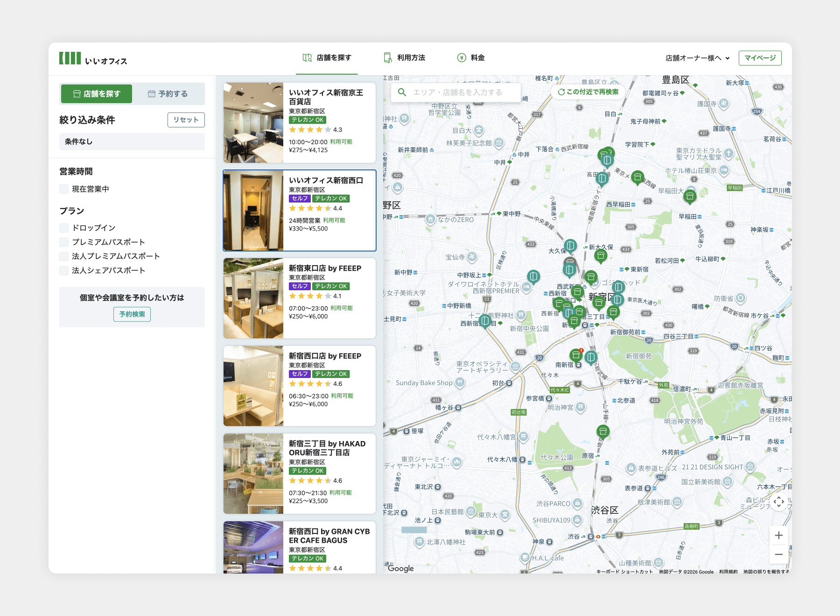Open the 利用方法 navigation tab
The image size is (840, 616).
point(404,58)
